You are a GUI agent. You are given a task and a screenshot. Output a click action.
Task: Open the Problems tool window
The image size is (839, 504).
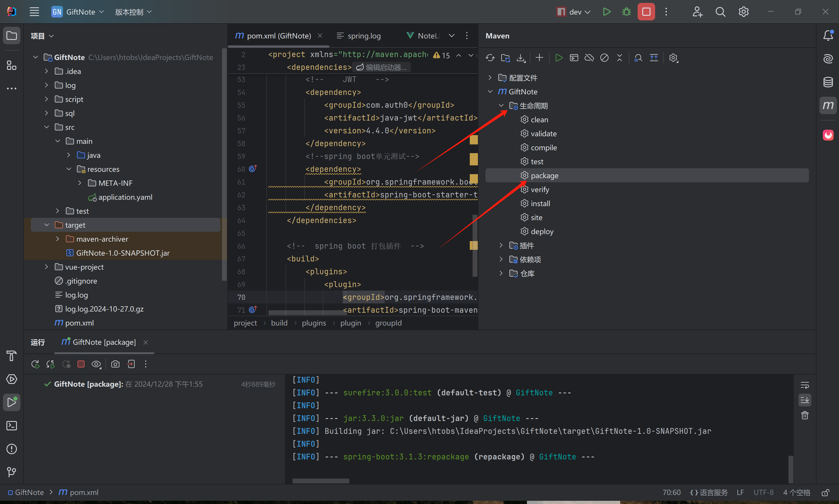(x=12, y=449)
